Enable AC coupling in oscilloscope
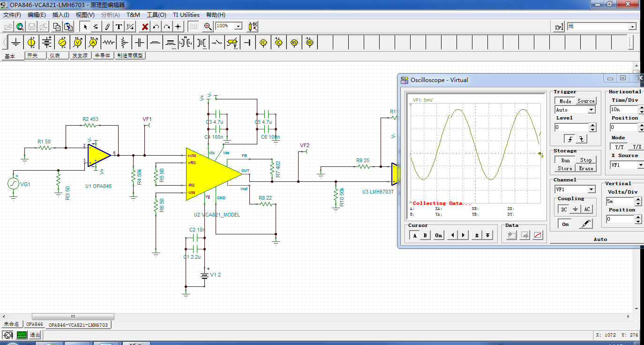 (587, 210)
